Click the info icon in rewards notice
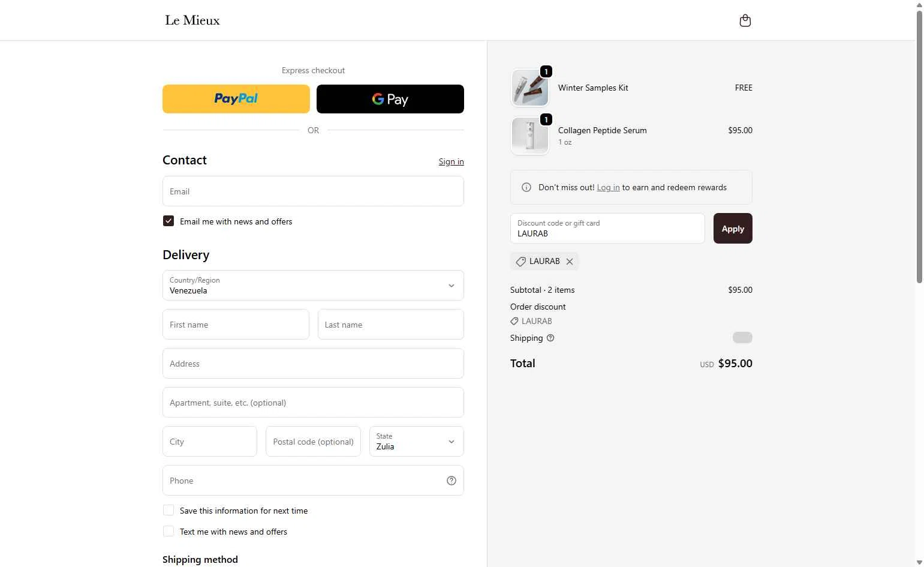The image size is (924, 567). click(x=526, y=187)
